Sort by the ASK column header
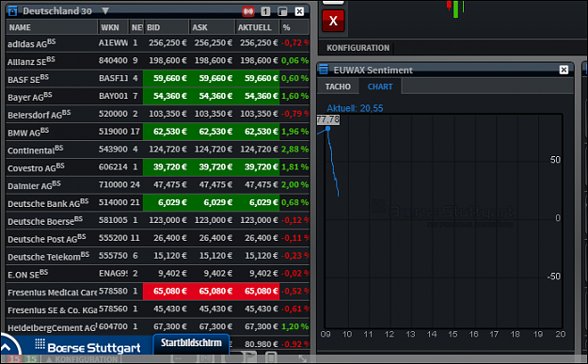Screen dimensions: 588x364 (x=212, y=27)
